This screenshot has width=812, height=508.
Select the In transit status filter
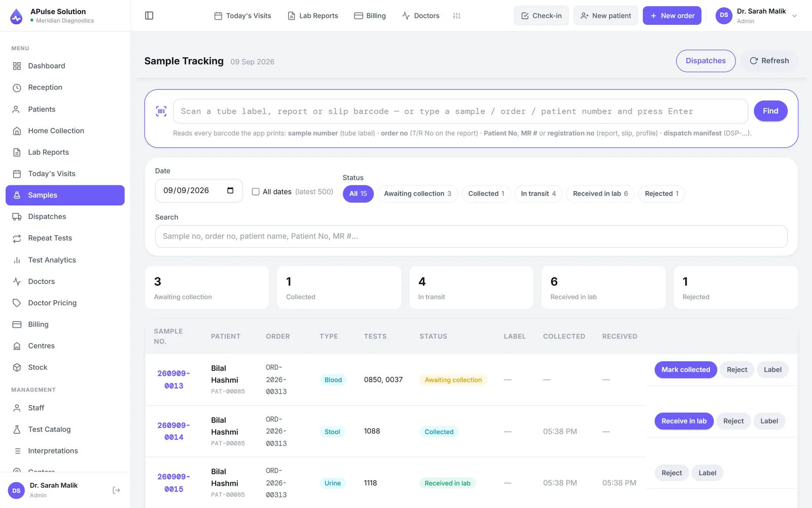[x=538, y=194]
